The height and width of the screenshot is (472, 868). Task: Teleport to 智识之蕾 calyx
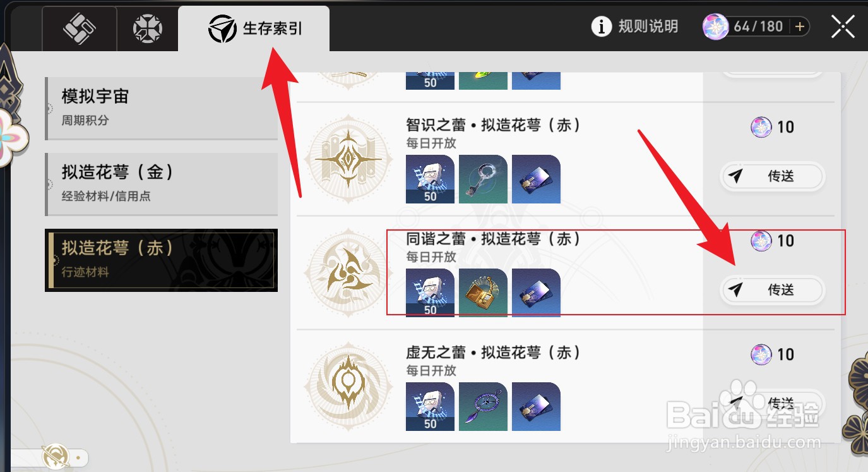tap(772, 176)
